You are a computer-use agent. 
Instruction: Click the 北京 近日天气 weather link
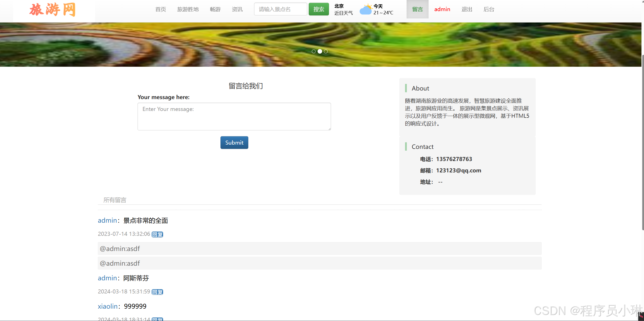tap(343, 9)
